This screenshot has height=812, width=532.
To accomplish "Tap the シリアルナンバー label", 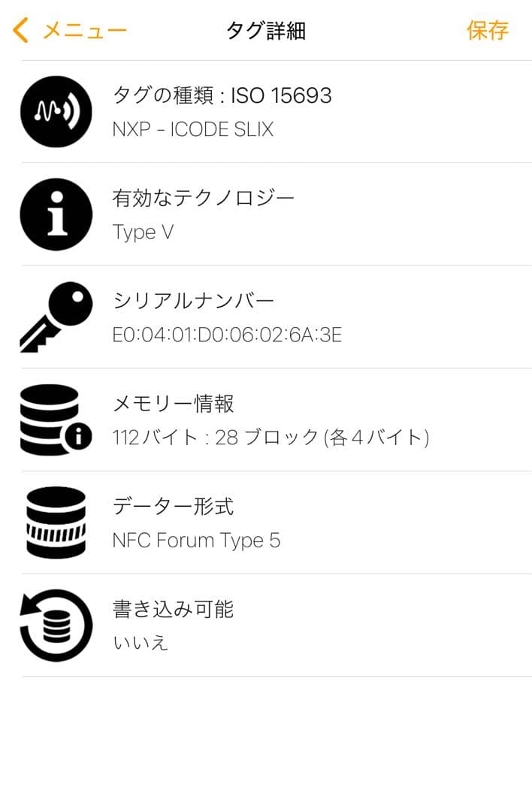I will coord(193,301).
